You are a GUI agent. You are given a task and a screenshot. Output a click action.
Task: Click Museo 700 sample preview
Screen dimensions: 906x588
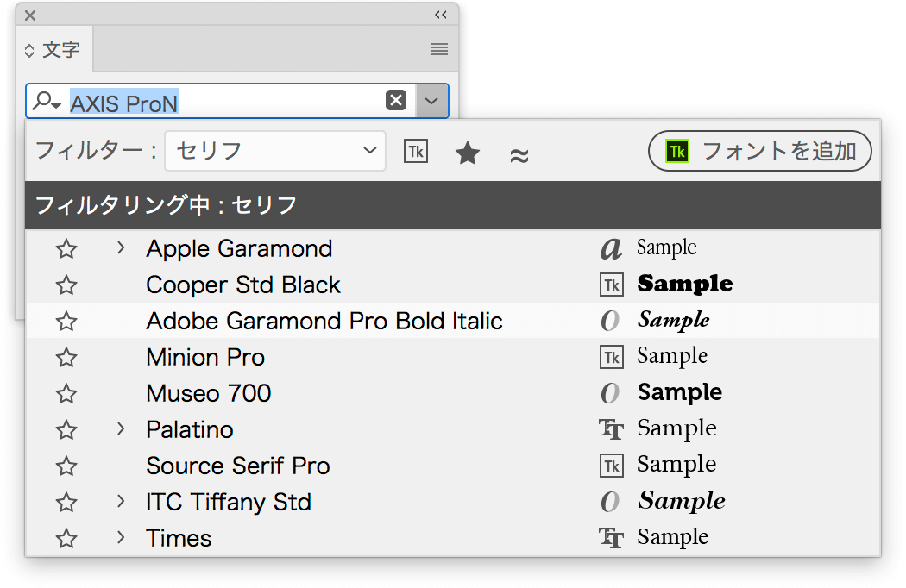click(680, 393)
